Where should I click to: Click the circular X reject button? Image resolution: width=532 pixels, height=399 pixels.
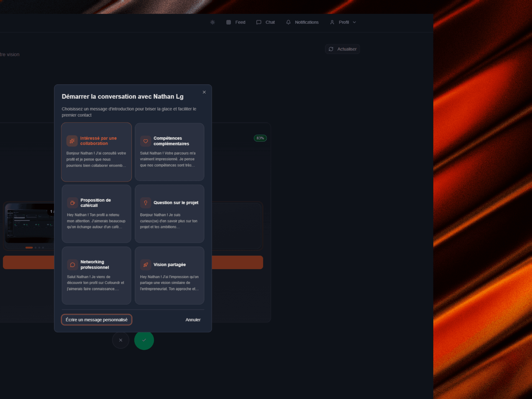tap(121, 340)
